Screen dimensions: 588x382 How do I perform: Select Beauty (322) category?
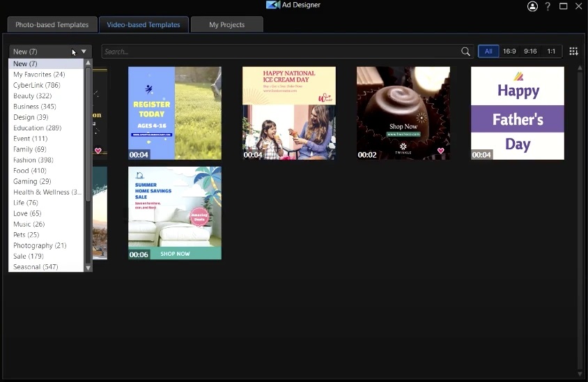click(x=46, y=95)
